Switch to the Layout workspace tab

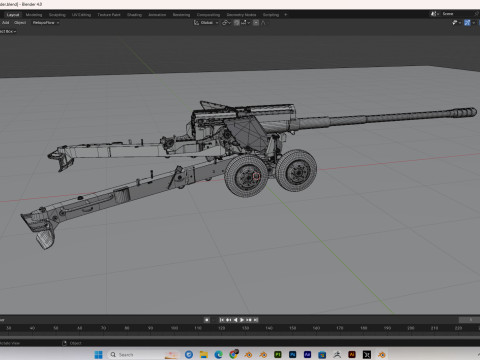pos(13,15)
